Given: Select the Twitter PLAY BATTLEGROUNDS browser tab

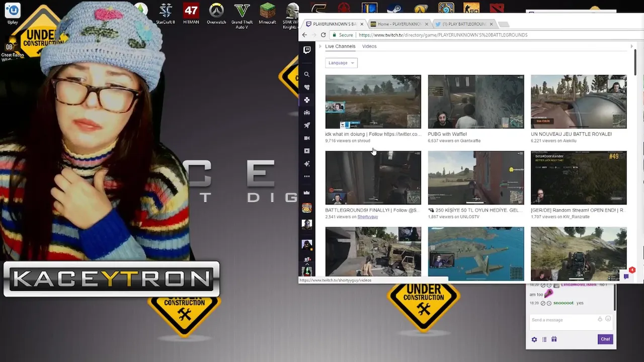Looking at the screenshot, I should tap(463, 24).
